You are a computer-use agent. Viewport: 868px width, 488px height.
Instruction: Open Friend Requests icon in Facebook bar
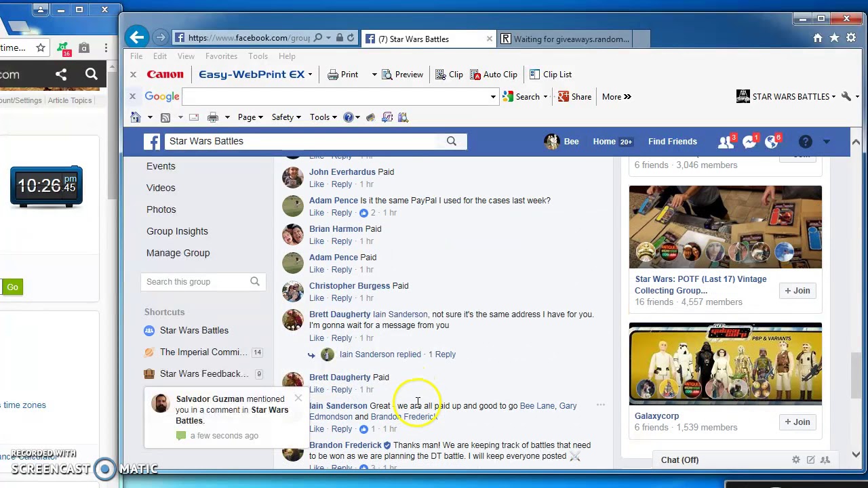click(726, 142)
